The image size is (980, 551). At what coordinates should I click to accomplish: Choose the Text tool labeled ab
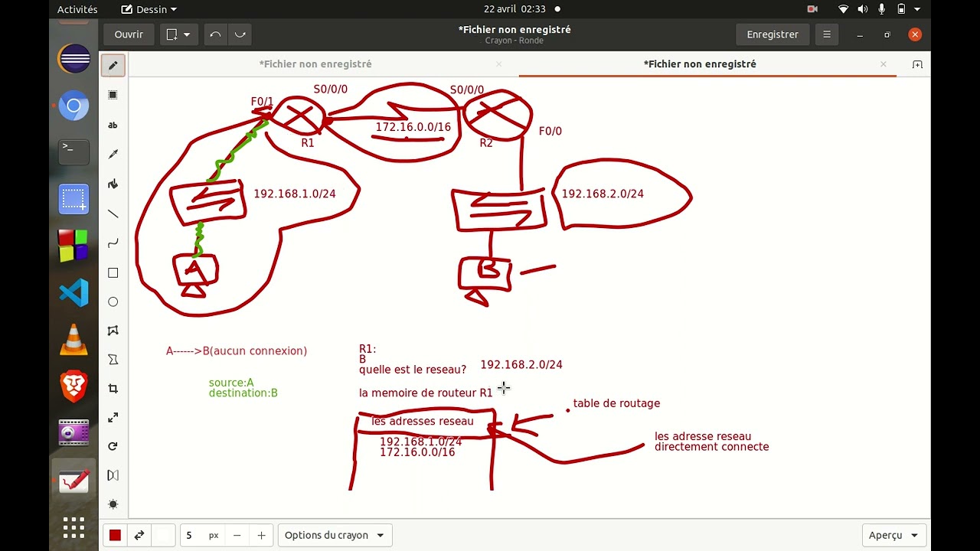(x=113, y=125)
